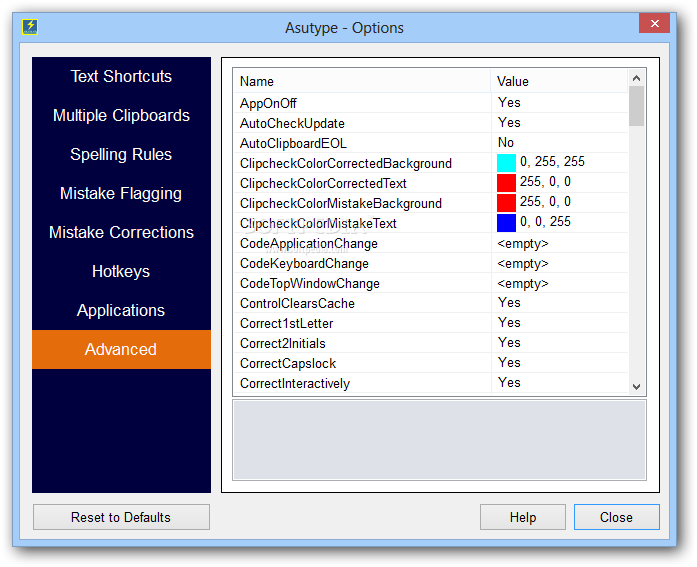The height and width of the screenshot is (567, 697).
Task: Select the AppOnOff row
Action: (x=431, y=103)
